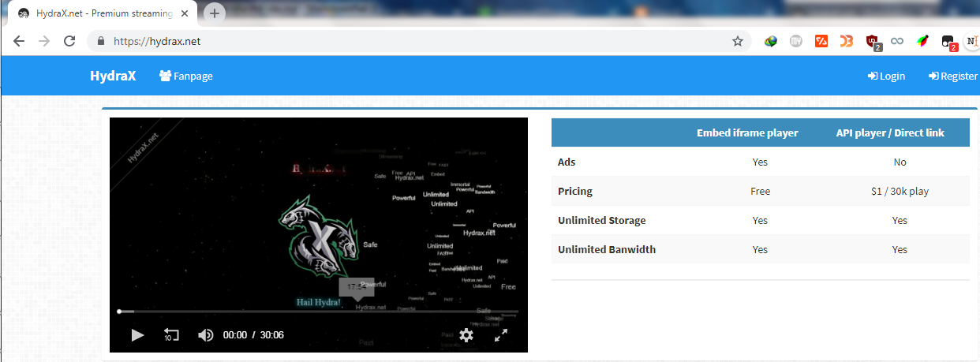Click the Login link
The height and width of the screenshot is (362, 980).
coord(886,76)
